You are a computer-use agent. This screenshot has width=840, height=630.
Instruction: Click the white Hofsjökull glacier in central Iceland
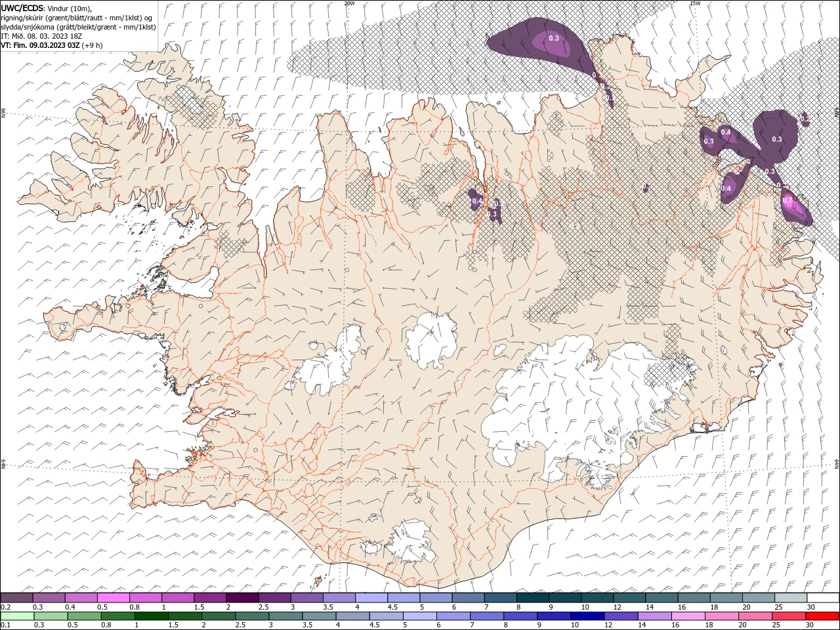tap(430, 340)
